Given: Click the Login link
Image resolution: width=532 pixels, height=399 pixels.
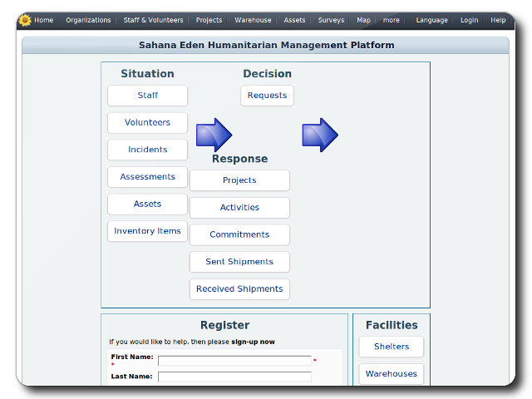Looking at the screenshot, I should coord(469,20).
